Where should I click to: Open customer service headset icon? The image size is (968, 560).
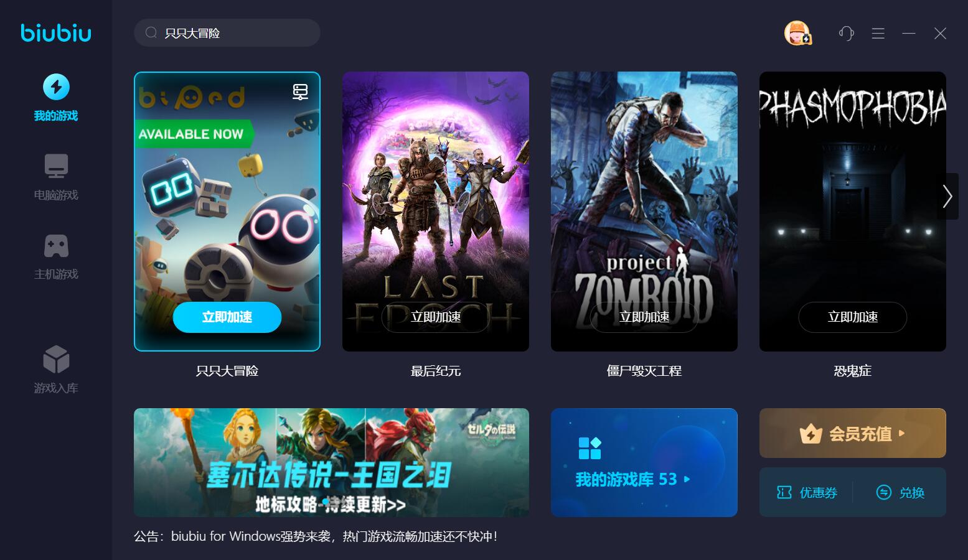846,33
